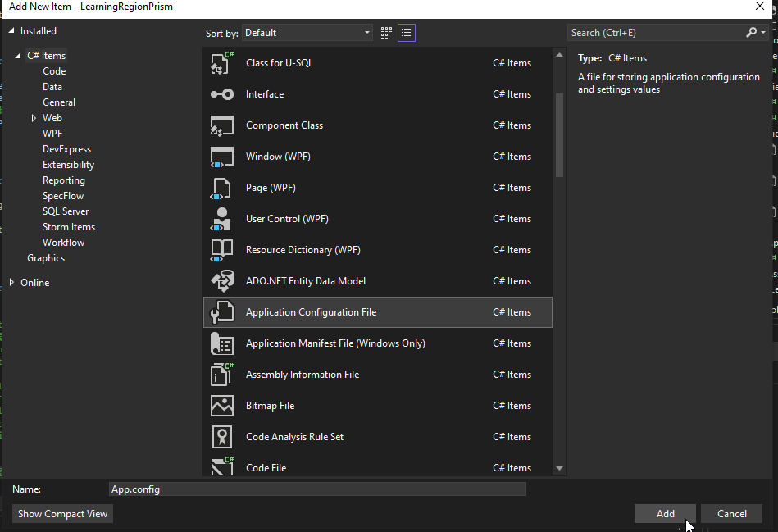Select the Window (WPF) template icon
Screen dimensions: 778x532
coord(222,157)
